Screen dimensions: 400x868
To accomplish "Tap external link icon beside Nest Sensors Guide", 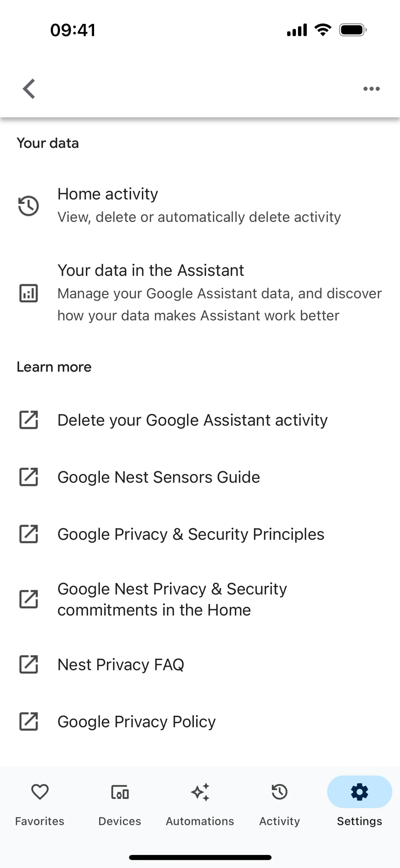I will tap(29, 477).
